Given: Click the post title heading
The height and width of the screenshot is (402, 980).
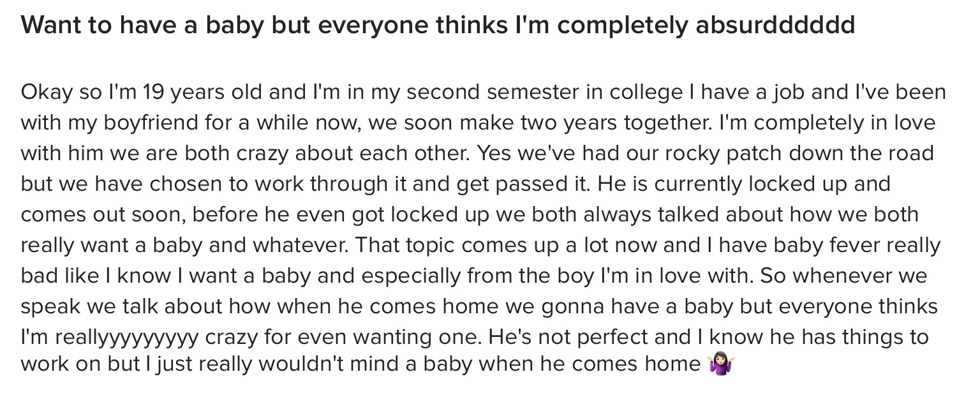Looking at the screenshot, I should pyautogui.click(x=438, y=25).
